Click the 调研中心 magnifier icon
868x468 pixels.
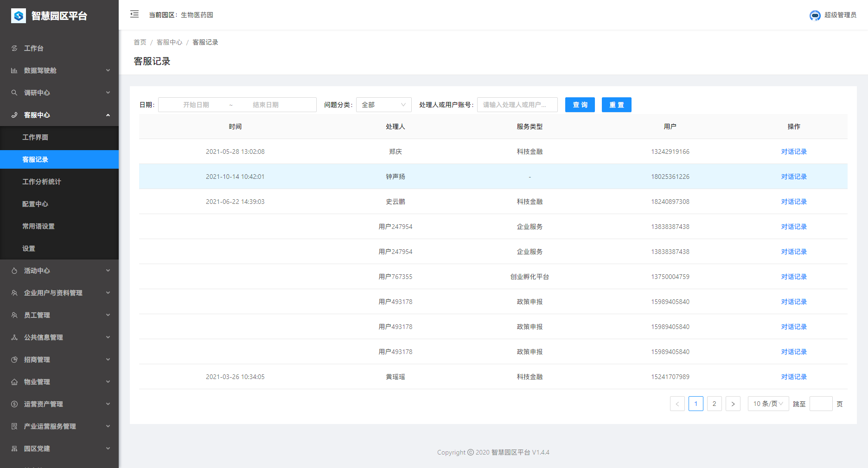point(14,93)
